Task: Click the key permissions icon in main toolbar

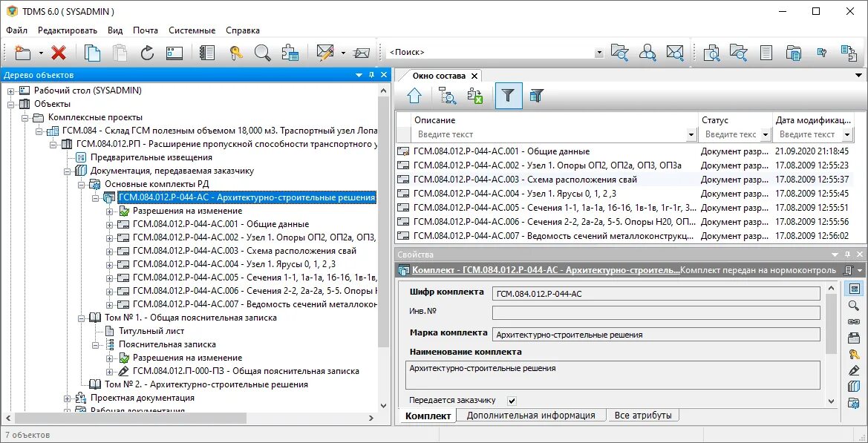Action: [x=236, y=53]
